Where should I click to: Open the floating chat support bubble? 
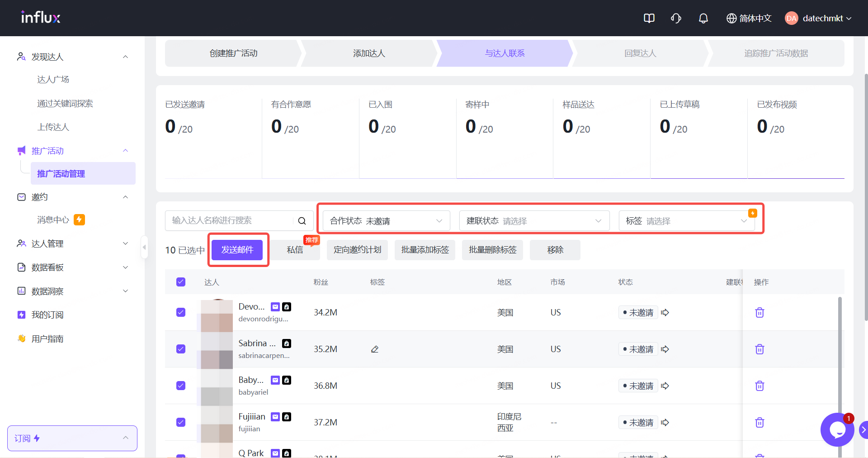click(x=837, y=430)
